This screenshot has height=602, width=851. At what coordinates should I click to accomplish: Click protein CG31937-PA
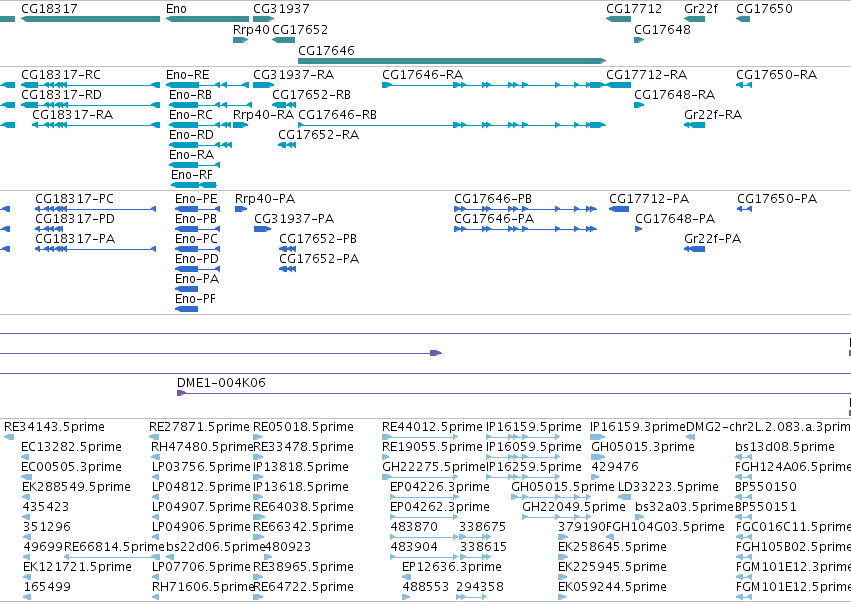point(294,219)
